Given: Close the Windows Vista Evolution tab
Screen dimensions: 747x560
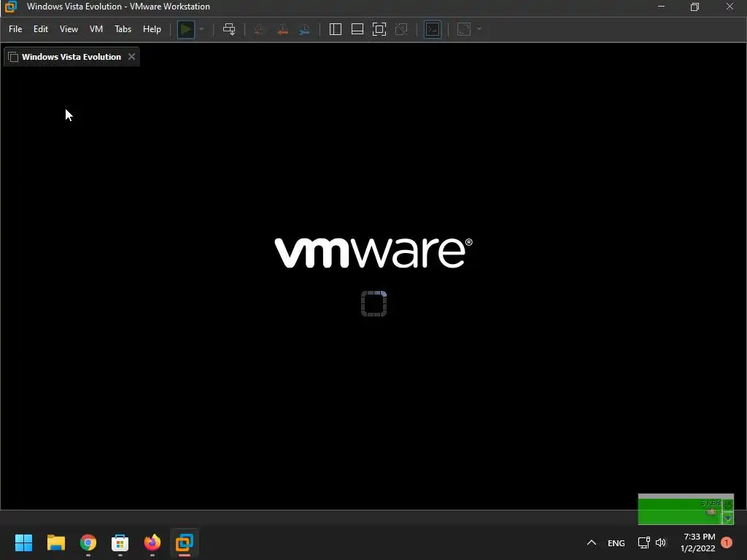Looking at the screenshot, I should (131, 57).
